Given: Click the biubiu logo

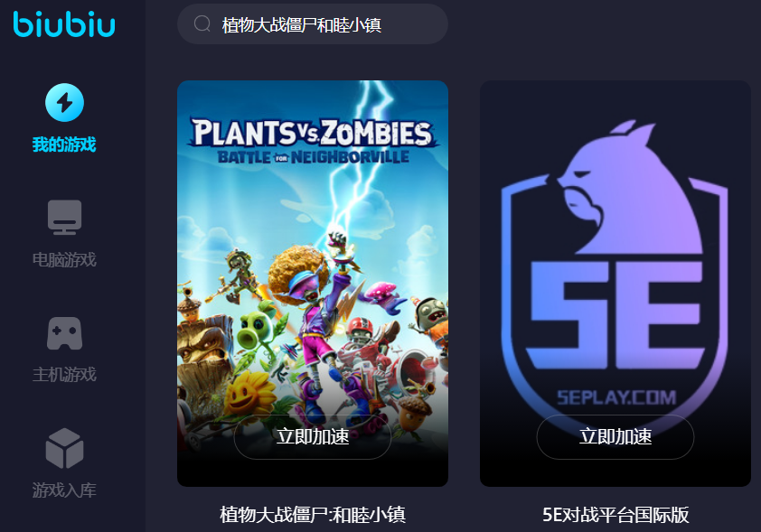Looking at the screenshot, I should 64,24.
